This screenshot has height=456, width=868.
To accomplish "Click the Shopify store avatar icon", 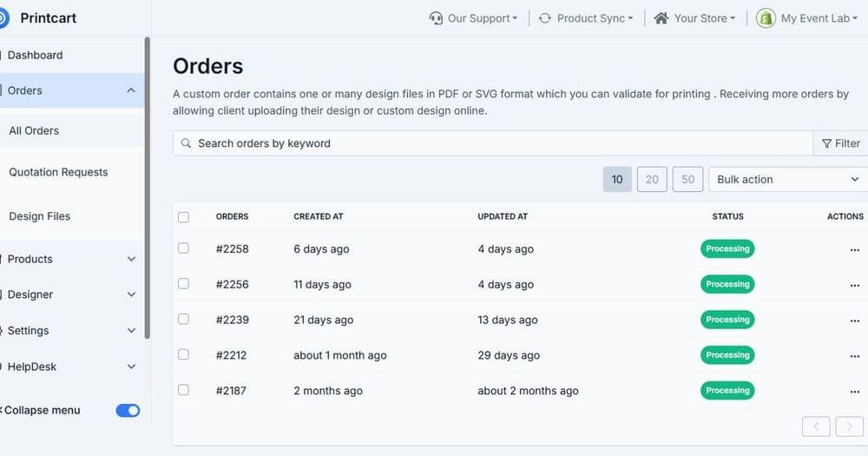I will click(x=766, y=18).
